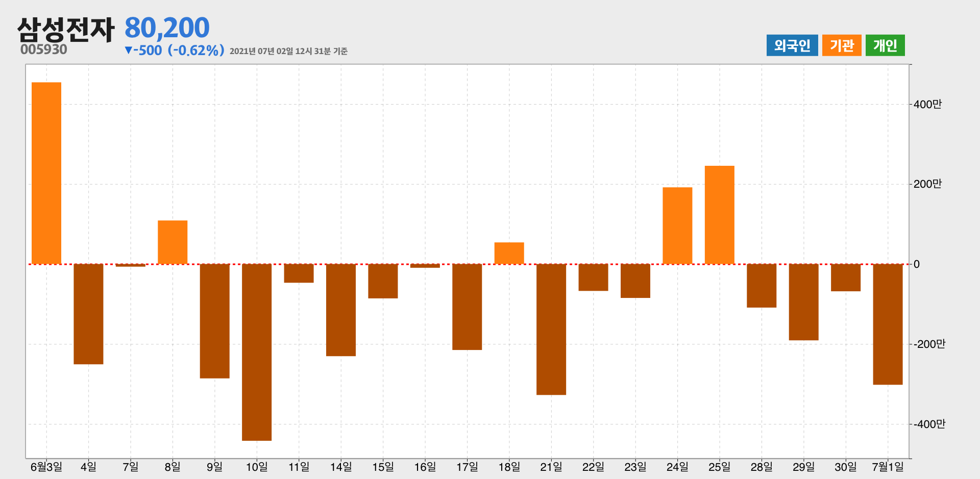Click the -200만 y-axis label

(929, 344)
